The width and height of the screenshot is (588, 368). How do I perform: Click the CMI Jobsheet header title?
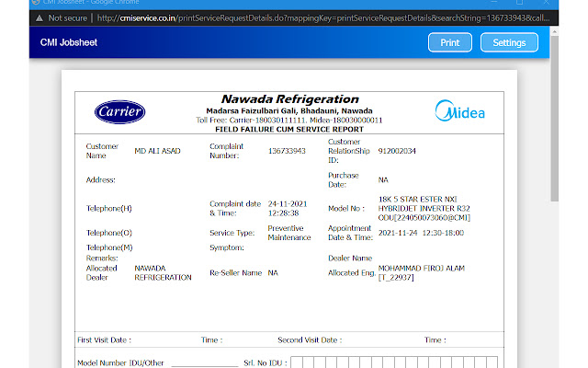tap(69, 42)
